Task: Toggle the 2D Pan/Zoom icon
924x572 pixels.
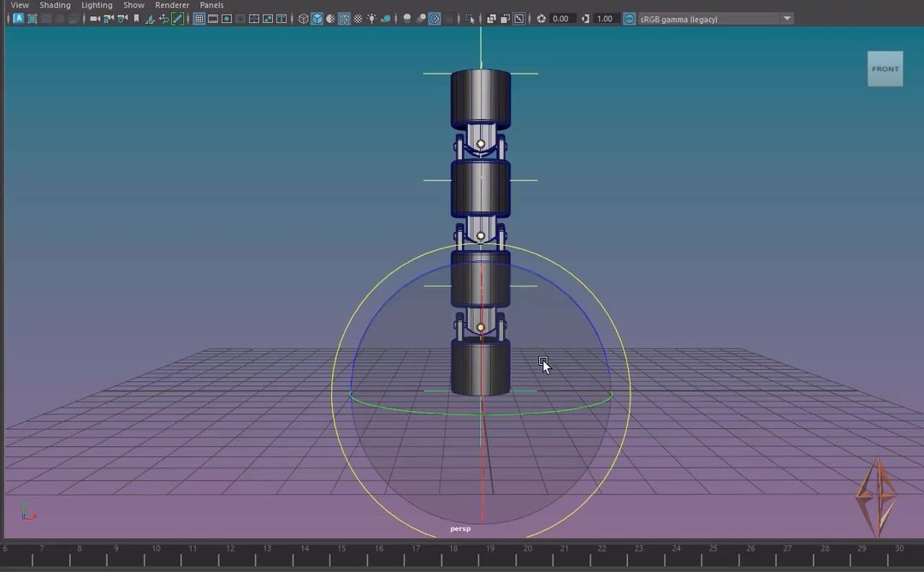Action: 163,19
